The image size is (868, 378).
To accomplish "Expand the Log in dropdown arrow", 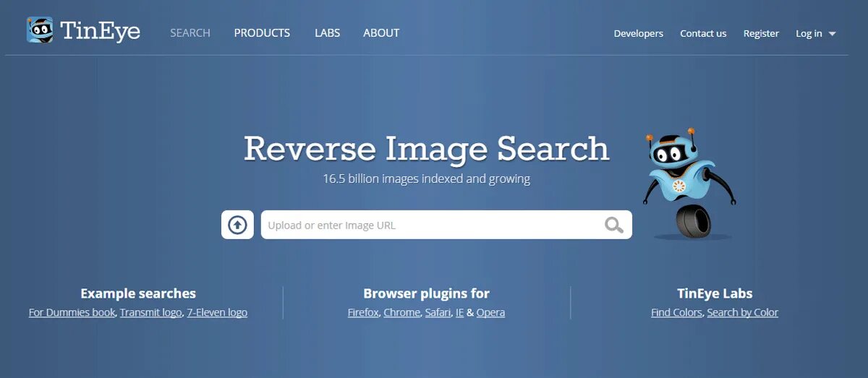I will coord(832,34).
